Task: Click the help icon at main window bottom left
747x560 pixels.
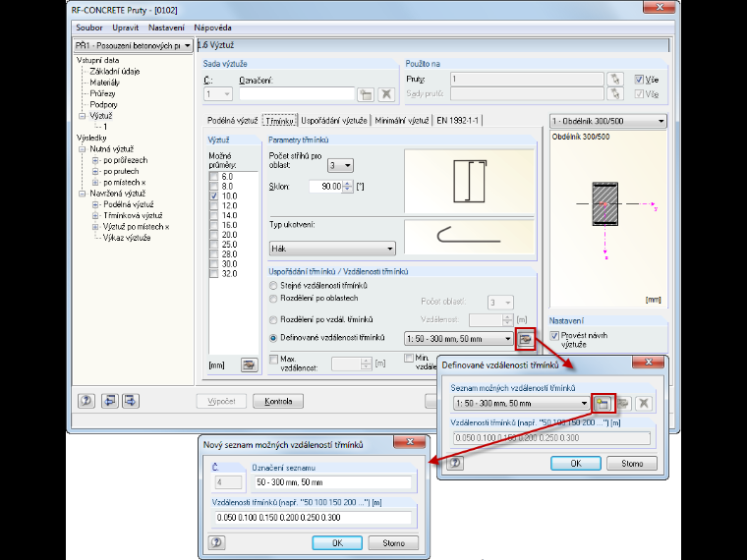Action: coord(86,401)
